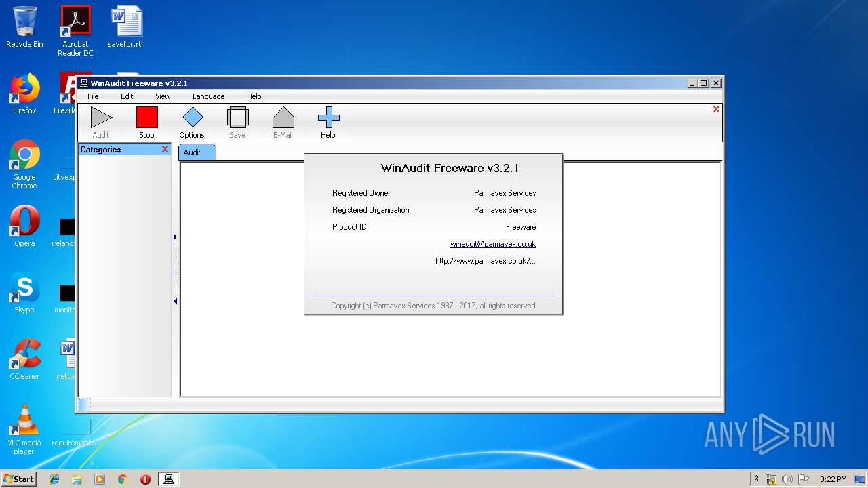The height and width of the screenshot is (488, 868).
Task: Click the lower splitter arrow beside Categories
Action: (x=175, y=302)
